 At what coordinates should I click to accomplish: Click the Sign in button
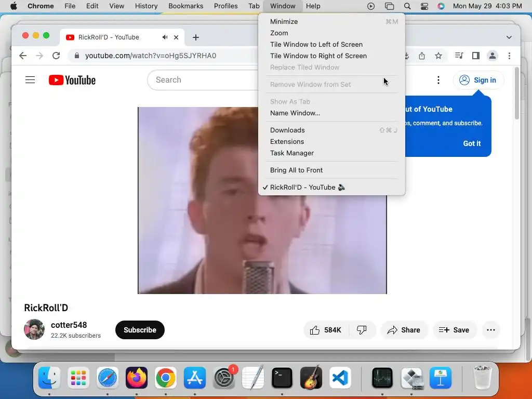tap(478, 80)
